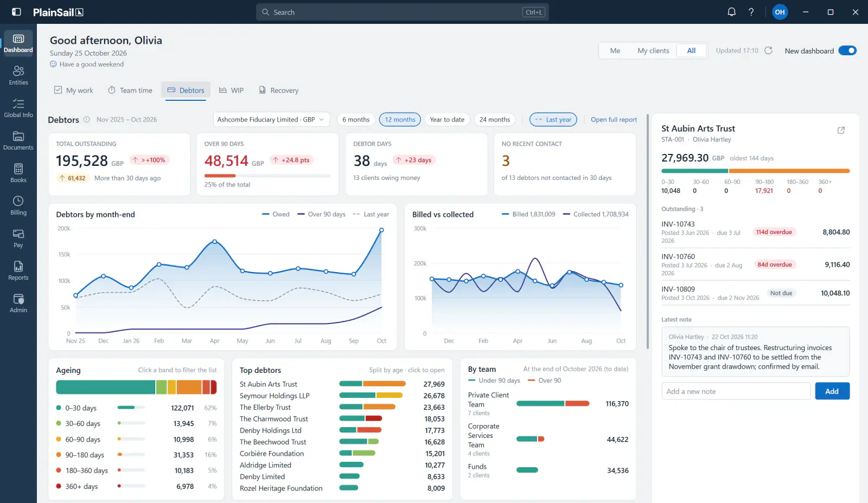
Task: Collapse the sidebar panel toggle icon
Action: pyautogui.click(x=16, y=12)
